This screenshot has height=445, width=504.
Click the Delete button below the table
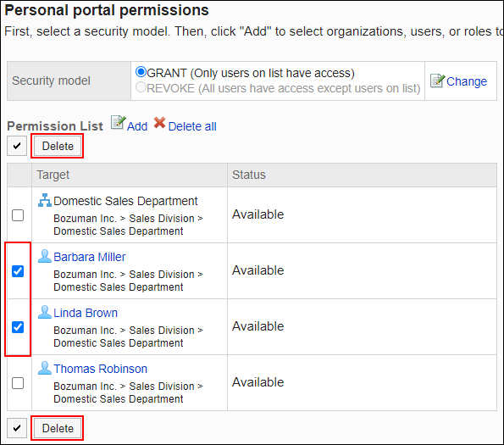click(58, 428)
